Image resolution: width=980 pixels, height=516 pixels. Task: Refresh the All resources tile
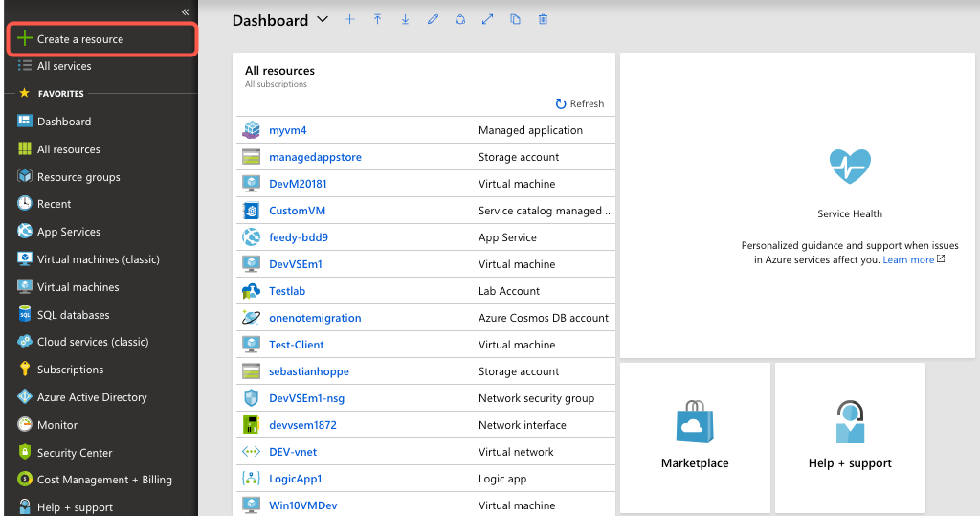[579, 103]
